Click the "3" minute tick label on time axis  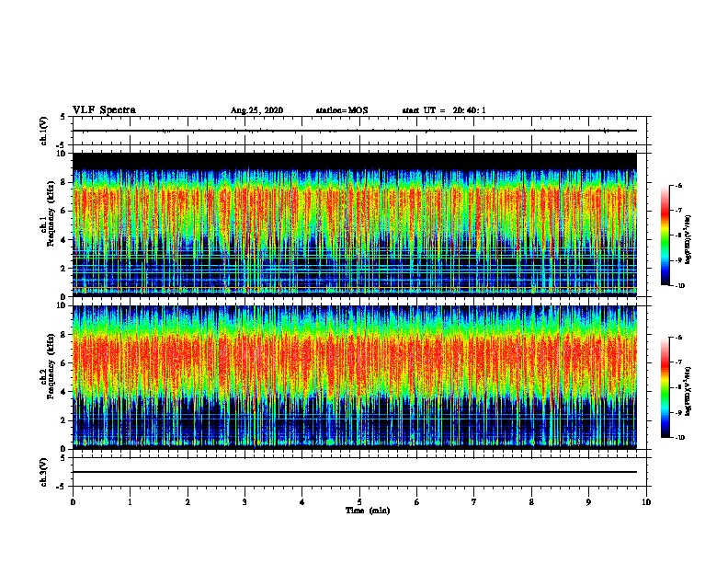point(245,502)
